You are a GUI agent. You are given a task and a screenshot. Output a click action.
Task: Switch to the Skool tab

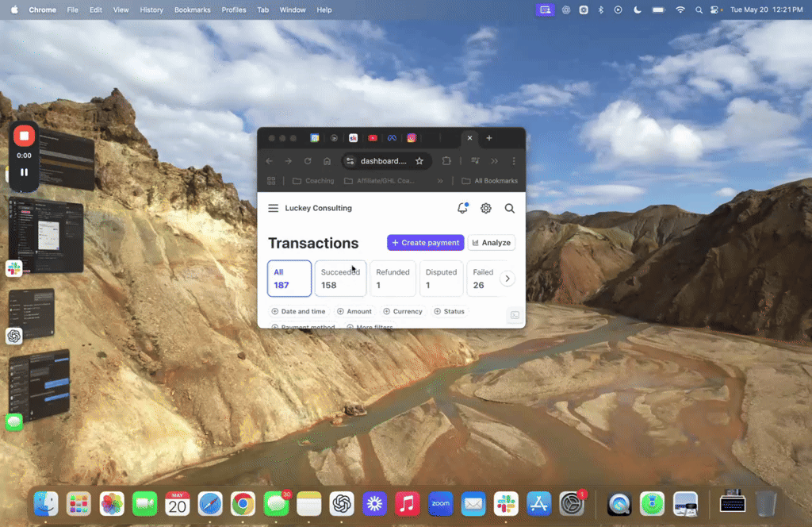(353, 138)
